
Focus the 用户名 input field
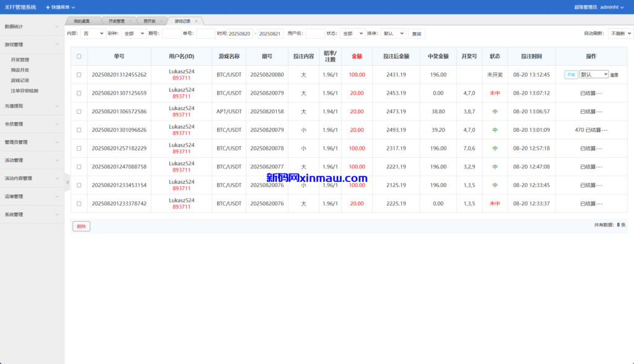pyautogui.click(x=315, y=33)
